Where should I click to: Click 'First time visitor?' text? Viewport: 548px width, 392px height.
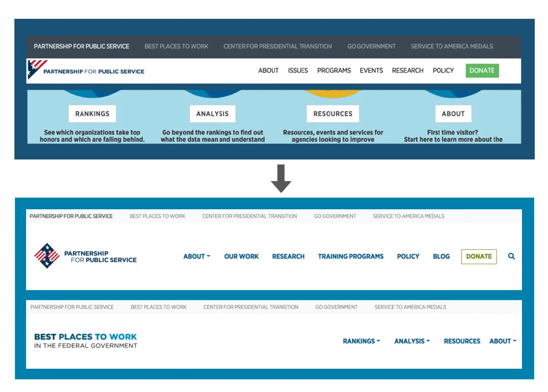click(453, 132)
